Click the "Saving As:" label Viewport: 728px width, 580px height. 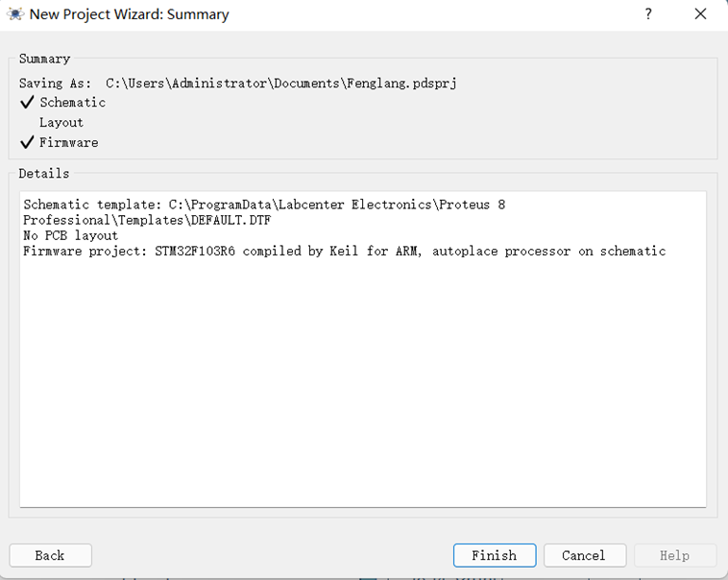coord(55,84)
